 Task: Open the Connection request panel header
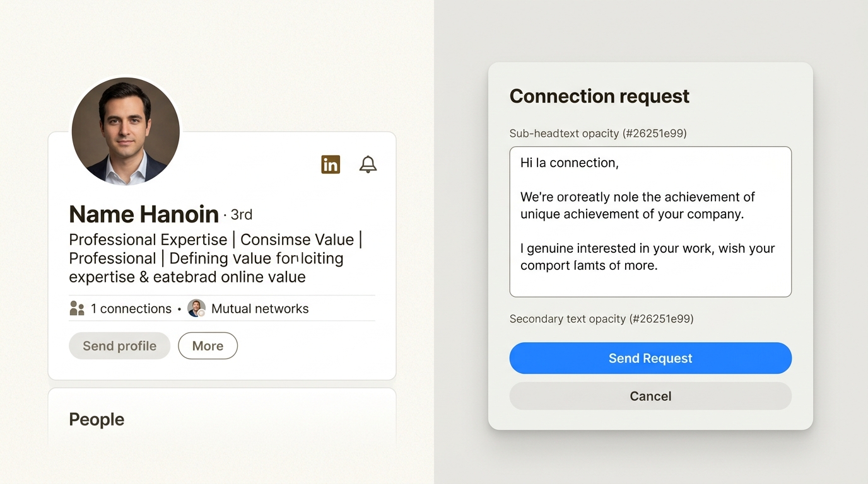[599, 96]
